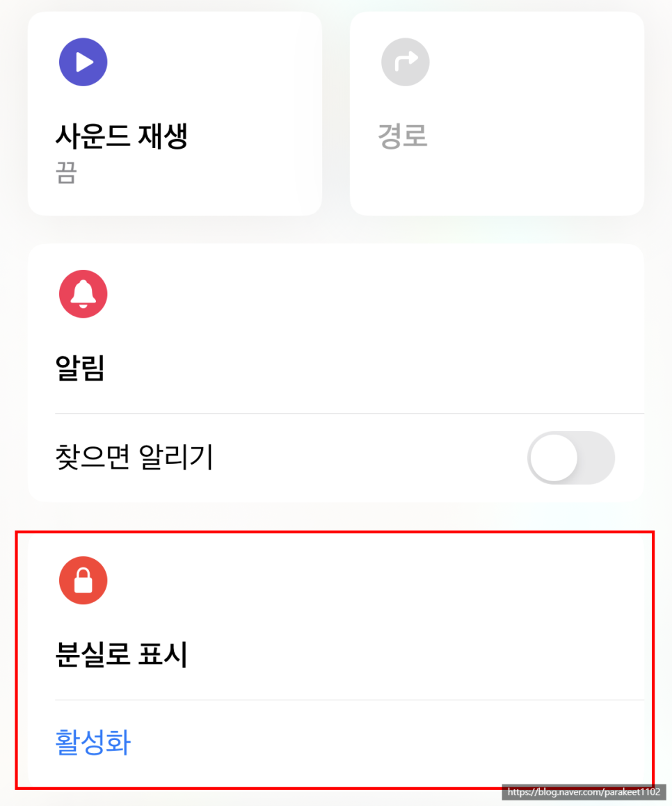Tap the purple play sound icon
The width and height of the screenshot is (672, 806).
pos(83,62)
